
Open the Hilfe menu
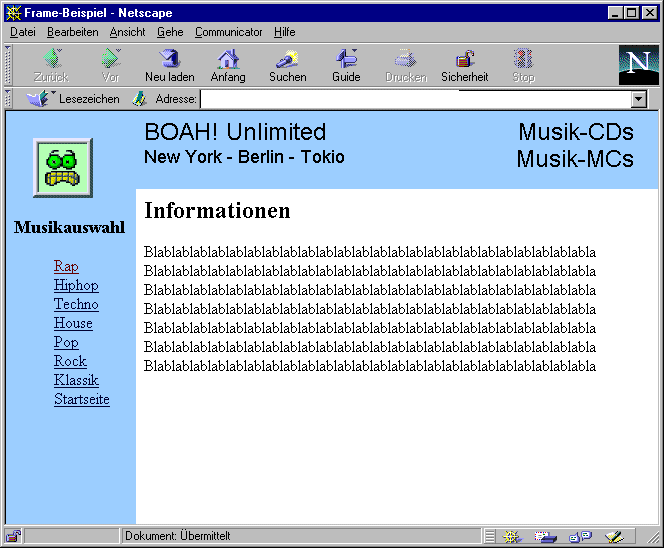point(284,32)
